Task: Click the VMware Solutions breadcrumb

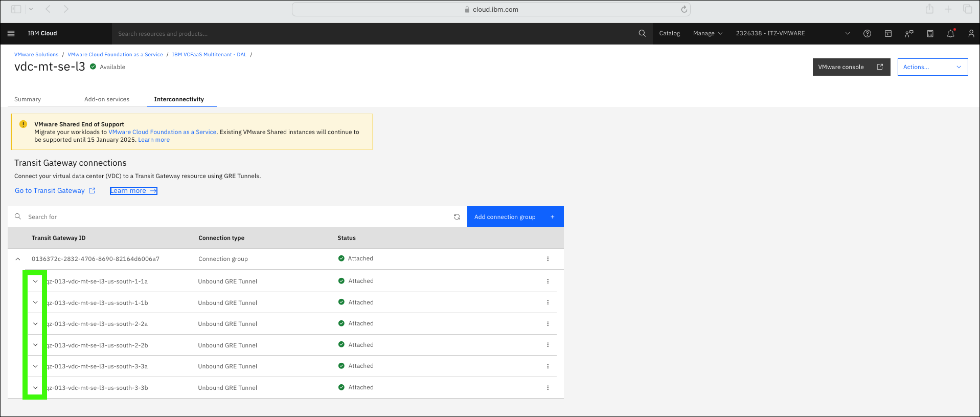Action: (x=36, y=54)
